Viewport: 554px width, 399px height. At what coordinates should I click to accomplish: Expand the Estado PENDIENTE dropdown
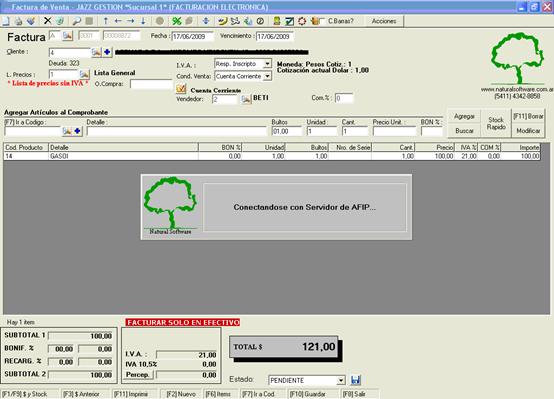(x=341, y=380)
